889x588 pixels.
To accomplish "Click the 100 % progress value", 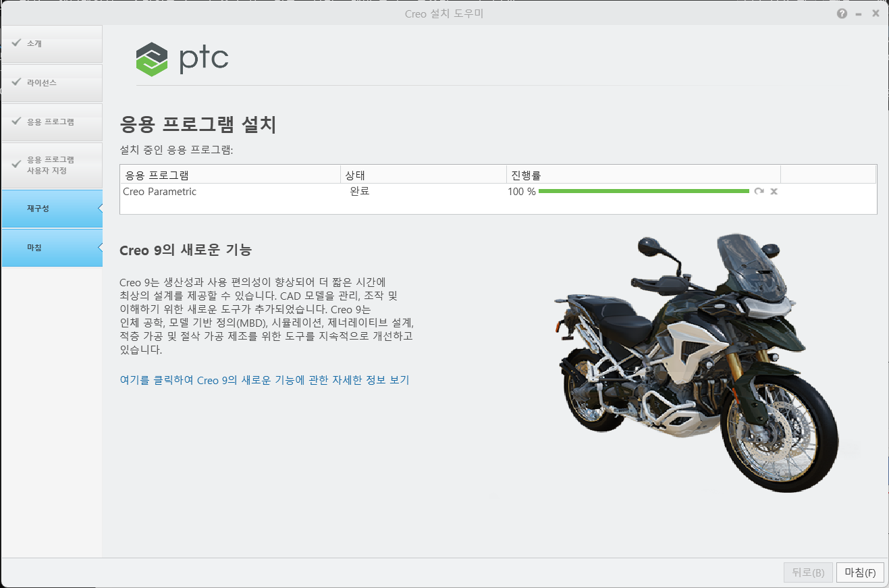I will (x=522, y=192).
